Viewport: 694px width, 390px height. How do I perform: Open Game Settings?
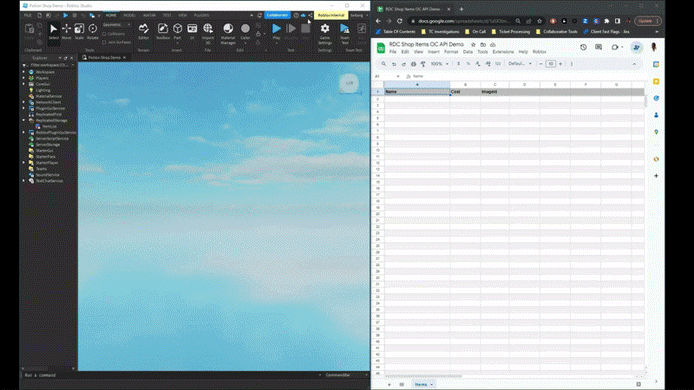coord(325,33)
